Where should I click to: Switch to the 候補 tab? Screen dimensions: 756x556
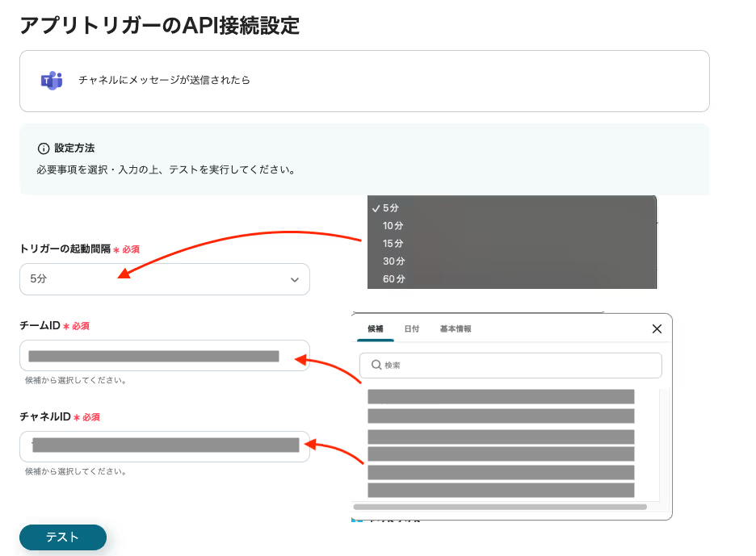(376, 329)
